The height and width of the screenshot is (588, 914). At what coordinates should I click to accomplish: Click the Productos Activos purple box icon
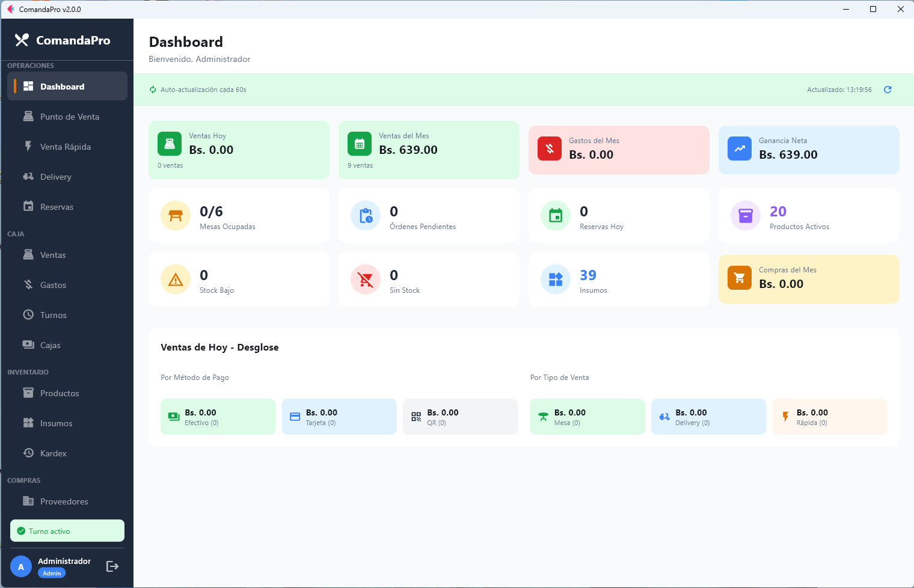(x=746, y=215)
